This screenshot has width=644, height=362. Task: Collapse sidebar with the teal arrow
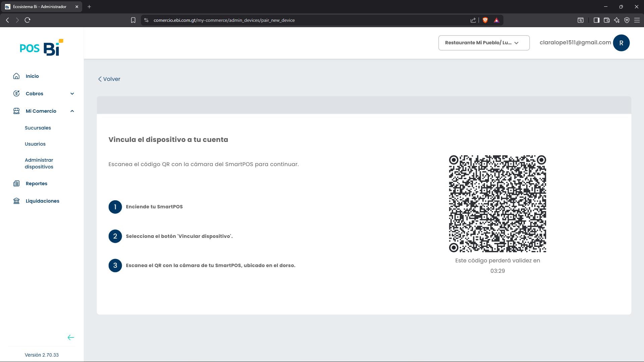pos(71,338)
